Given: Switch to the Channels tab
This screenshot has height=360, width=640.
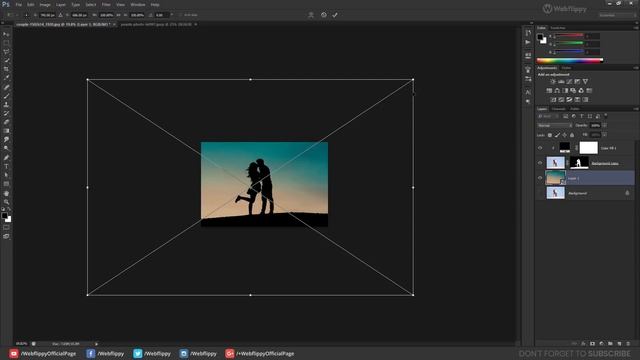Looking at the screenshot, I should pos(558,109).
